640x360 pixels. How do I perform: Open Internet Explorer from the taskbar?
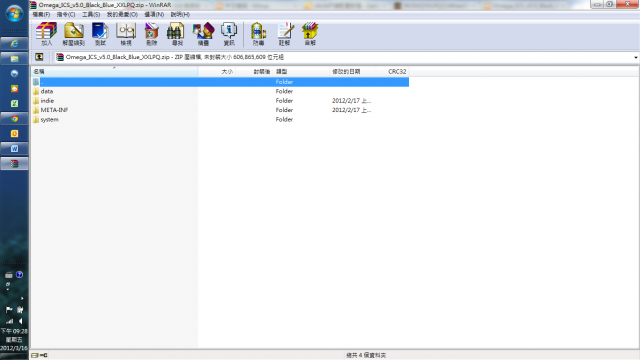[x=14, y=44]
